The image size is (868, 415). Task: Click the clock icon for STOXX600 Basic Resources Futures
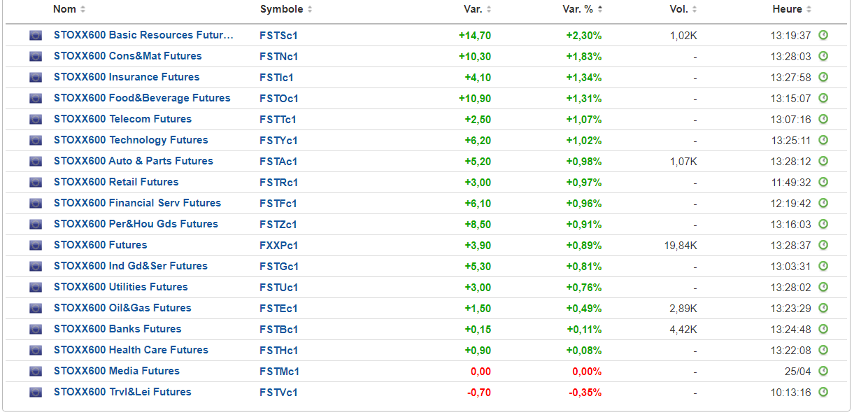[823, 35]
